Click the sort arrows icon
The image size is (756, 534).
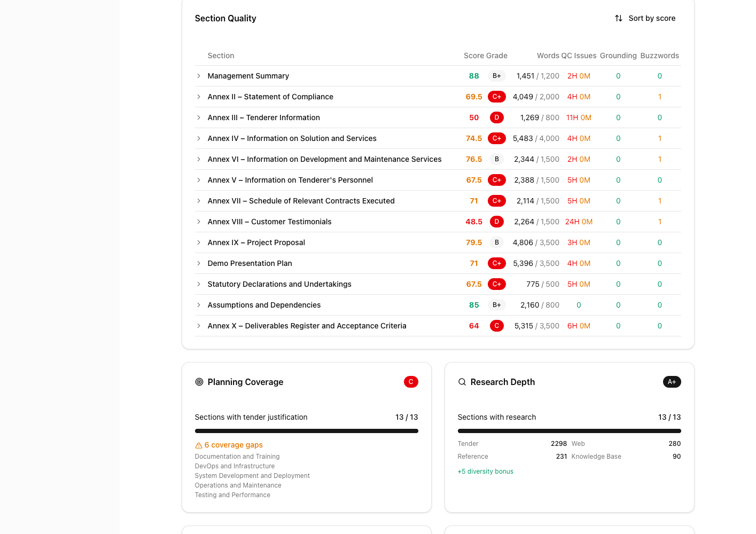(619, 18)
